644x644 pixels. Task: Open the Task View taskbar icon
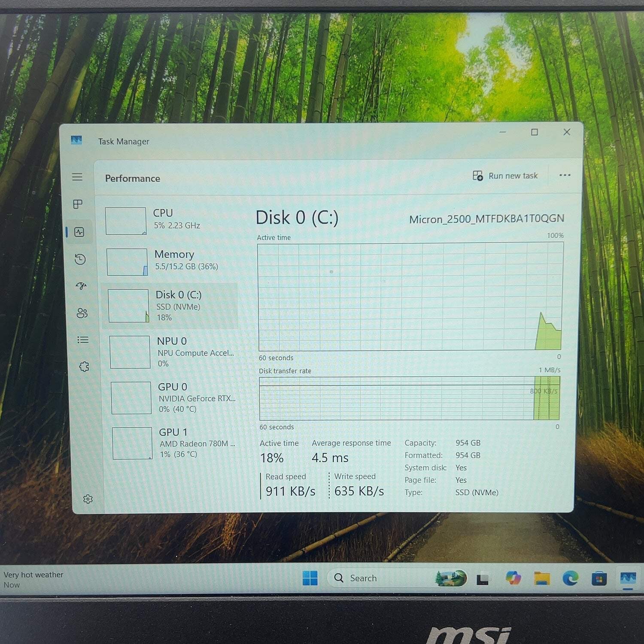[x=483, y=580]
